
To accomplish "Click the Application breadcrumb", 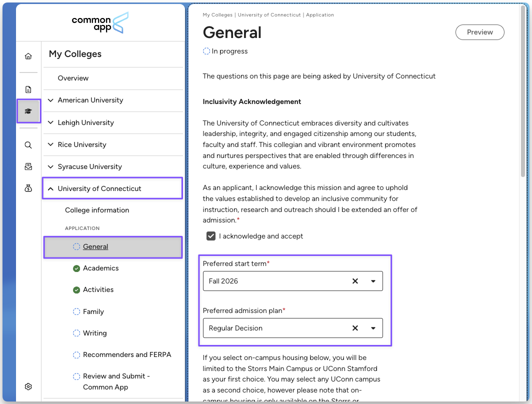I will tap(320, 15).
